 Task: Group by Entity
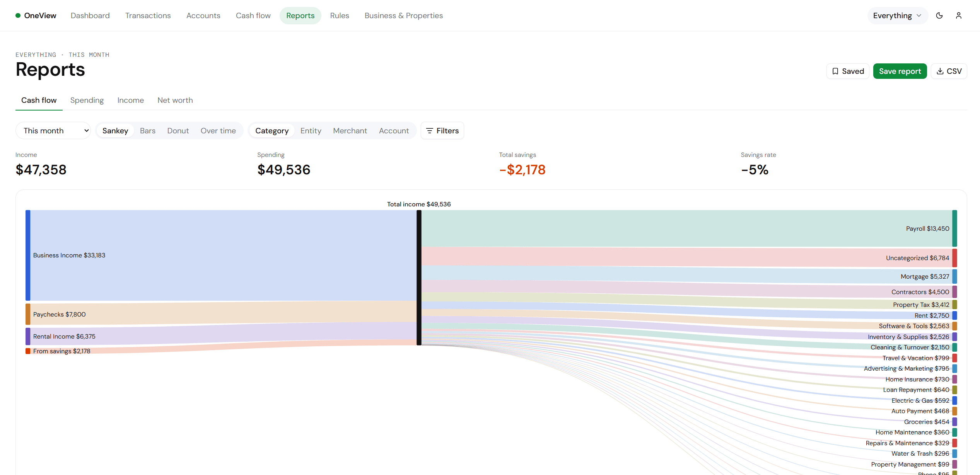311,131
